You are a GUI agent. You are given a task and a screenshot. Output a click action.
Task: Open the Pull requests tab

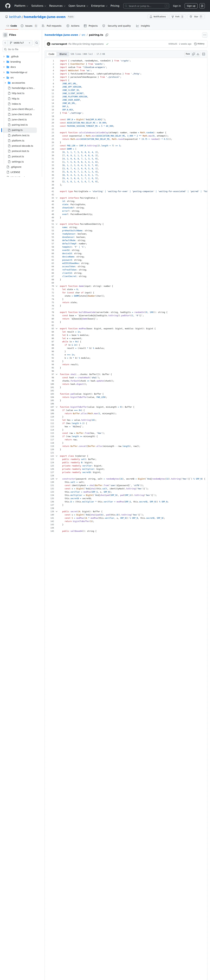52,26
